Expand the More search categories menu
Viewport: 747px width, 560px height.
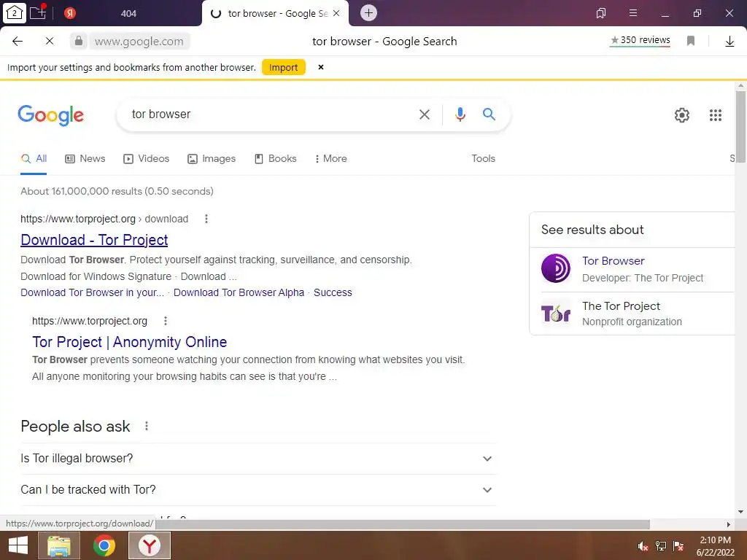[330, 158]
